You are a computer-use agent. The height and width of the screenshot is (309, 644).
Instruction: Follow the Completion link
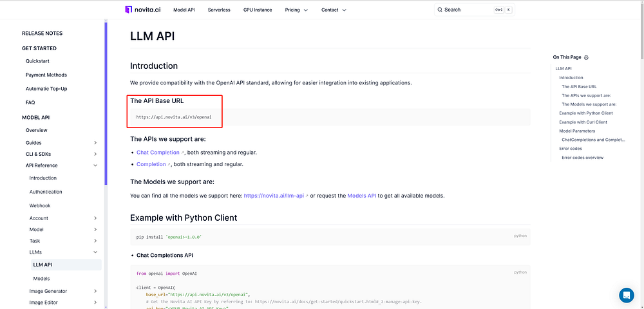pyautogui.click(x=151, y=164)
